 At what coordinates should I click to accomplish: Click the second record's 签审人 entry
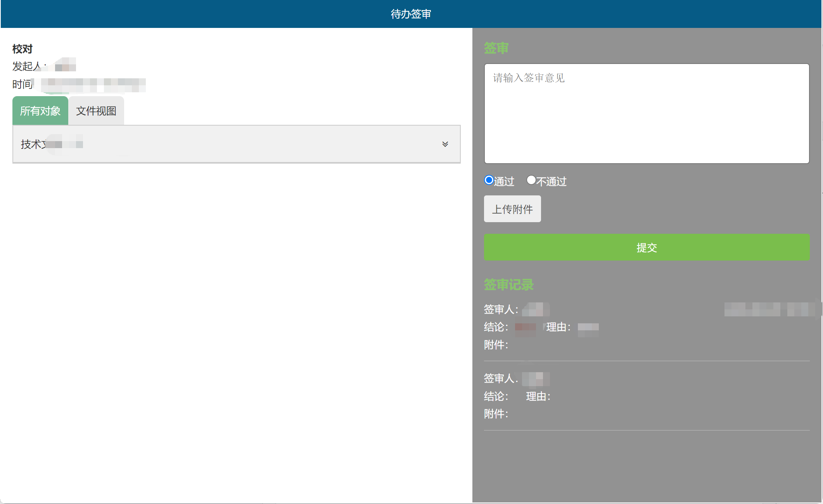coord(501,378)
